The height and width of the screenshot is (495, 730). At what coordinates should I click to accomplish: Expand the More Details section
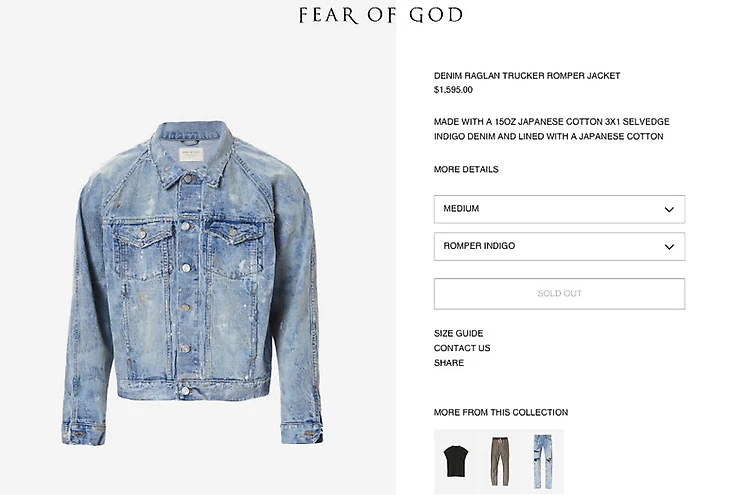(466, 170)
